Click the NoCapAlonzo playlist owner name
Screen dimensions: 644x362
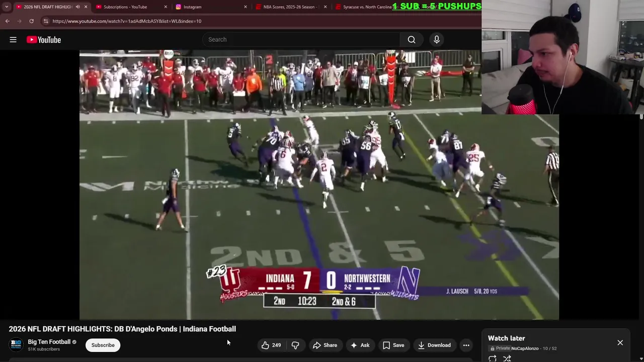(x=525, y=348)
